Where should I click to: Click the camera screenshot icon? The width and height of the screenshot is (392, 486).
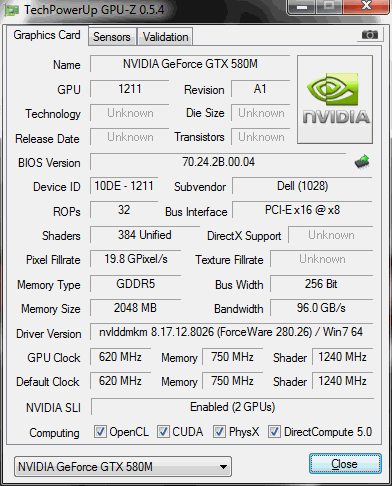click(369, 34)
